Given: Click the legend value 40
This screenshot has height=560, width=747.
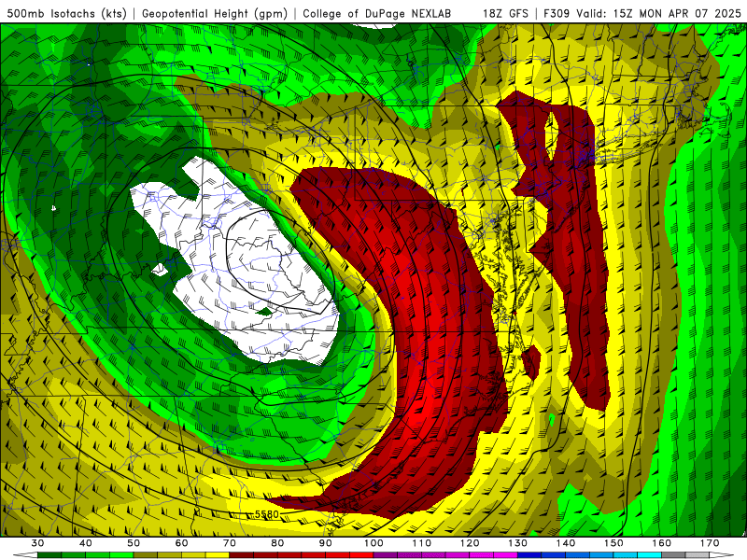Looking at the screenshot, I should point(86,543).
